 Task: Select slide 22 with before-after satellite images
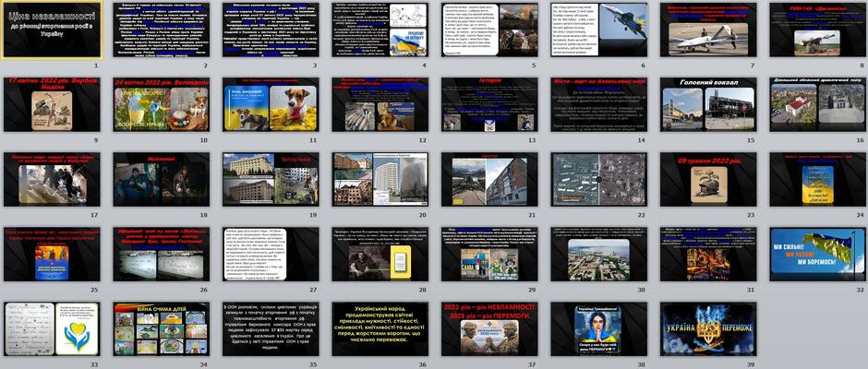[599, 179]
